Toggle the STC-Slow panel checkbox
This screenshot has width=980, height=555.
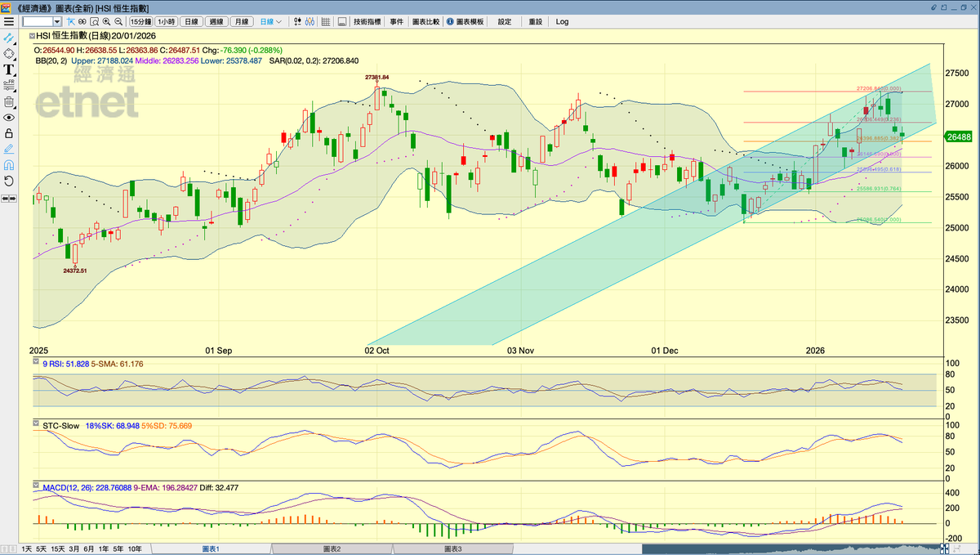point(35,425)
